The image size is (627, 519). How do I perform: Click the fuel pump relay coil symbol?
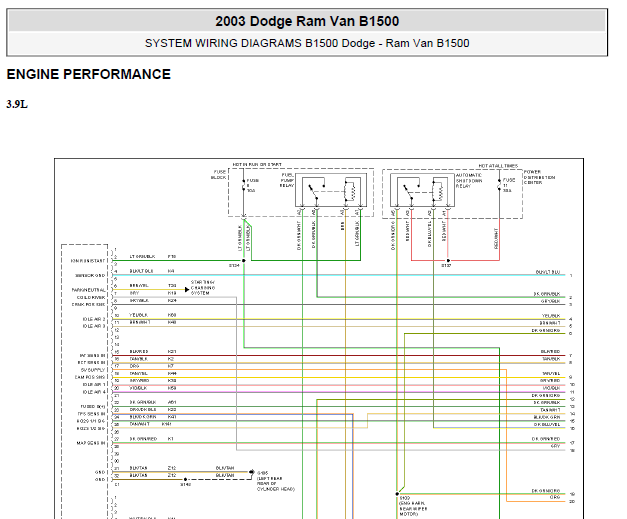pos(350,191)
